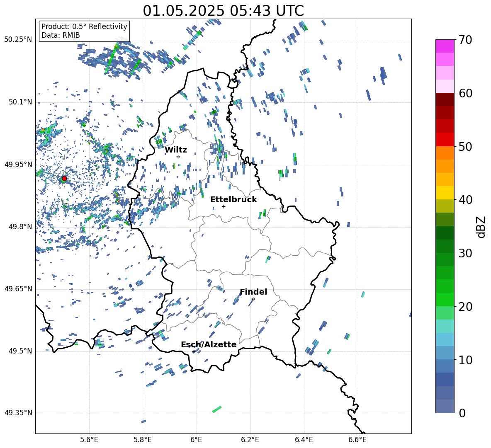Click the Data: RMIB text
Screen dimensions: 491x448
(x=61, y=35)
